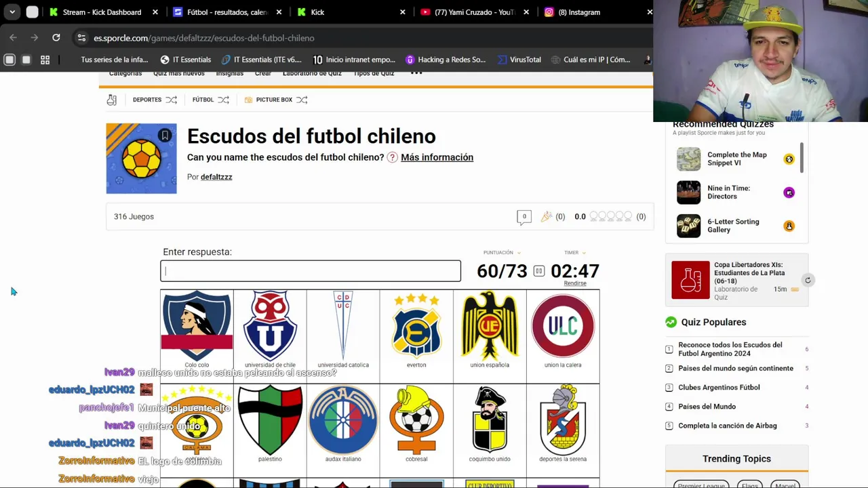
Task: Open the VirusTotal bookmark
Action: (x=519, y=60)
